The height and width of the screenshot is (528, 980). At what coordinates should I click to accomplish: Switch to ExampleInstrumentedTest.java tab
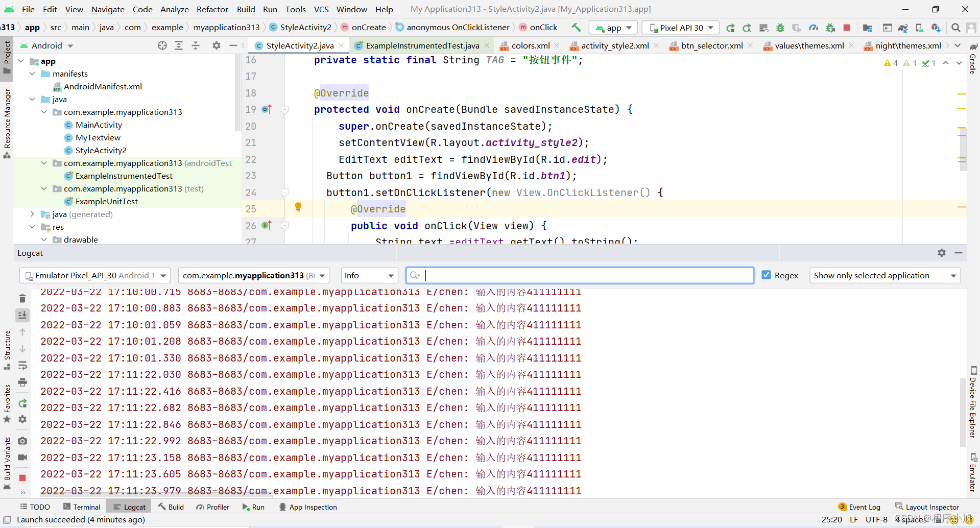pos(422,45)
